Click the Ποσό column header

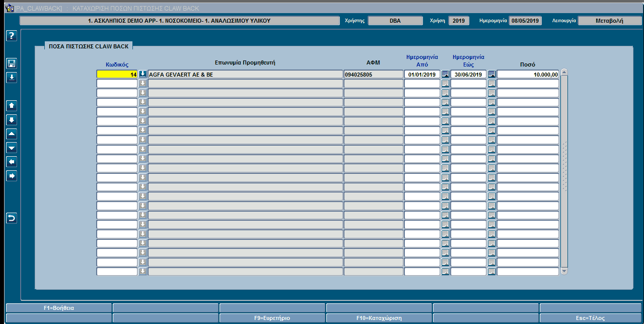(528, 64)
